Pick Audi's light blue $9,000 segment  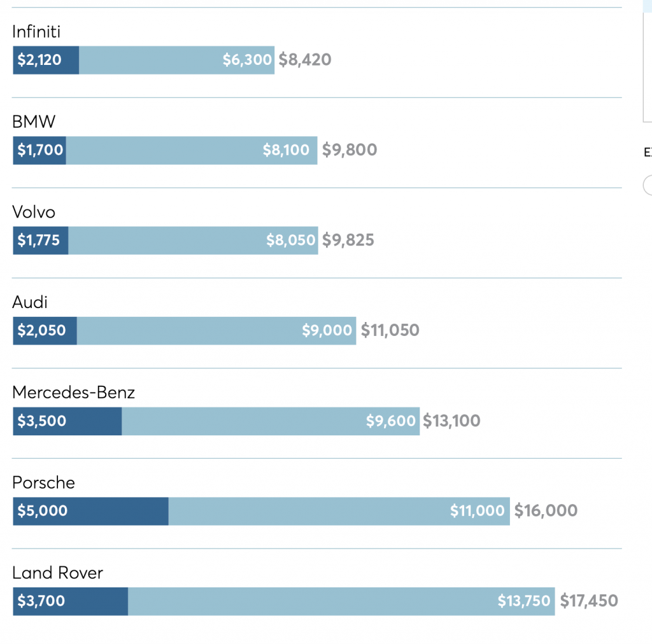coord(216,331)
